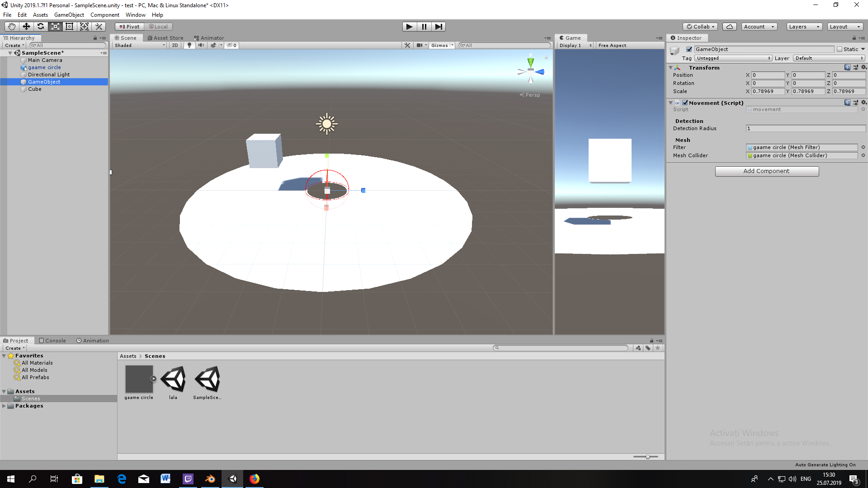Image resolution: width=868 pixels, height=488 pixels.
Task: Disable the Movement script checkbox
Action: pyautogui.click(x=685, y=103)
